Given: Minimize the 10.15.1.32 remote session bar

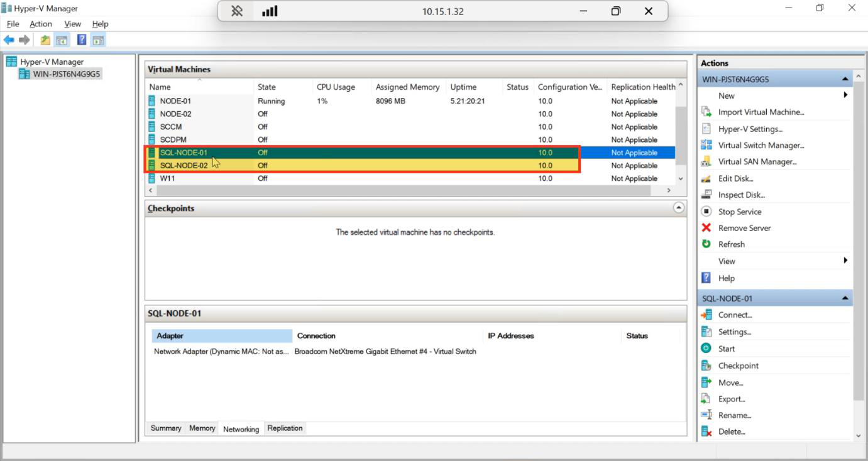Looking at the screenshot, I should [584, 11].
